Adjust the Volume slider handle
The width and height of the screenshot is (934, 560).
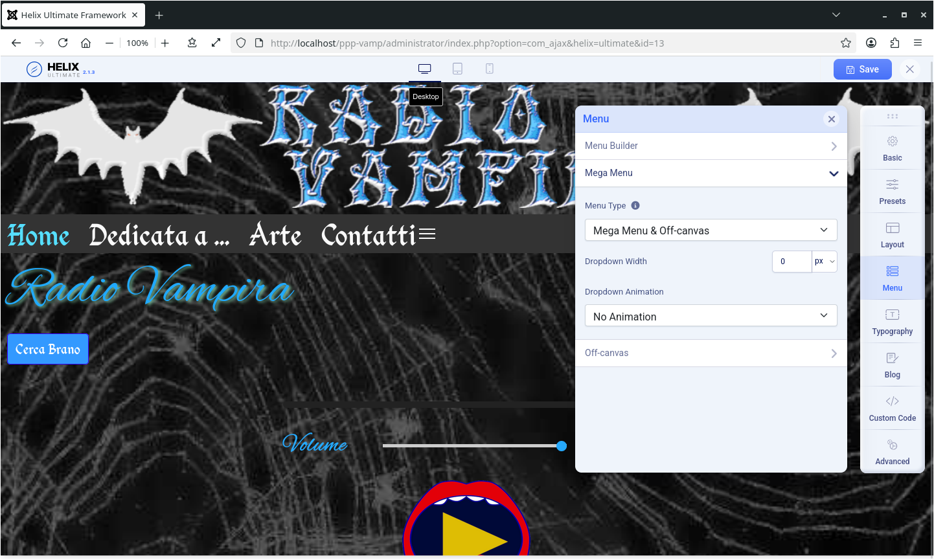pyautogui.click(x=562, y=446)
